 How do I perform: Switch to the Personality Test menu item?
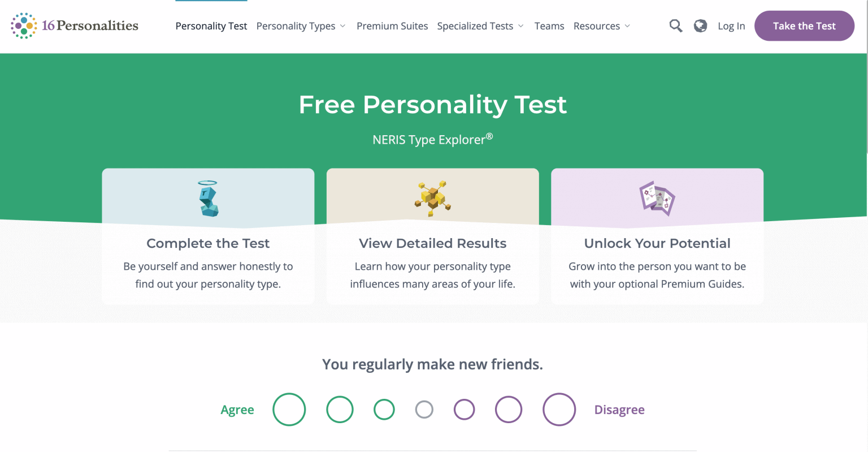coord(211,26)
